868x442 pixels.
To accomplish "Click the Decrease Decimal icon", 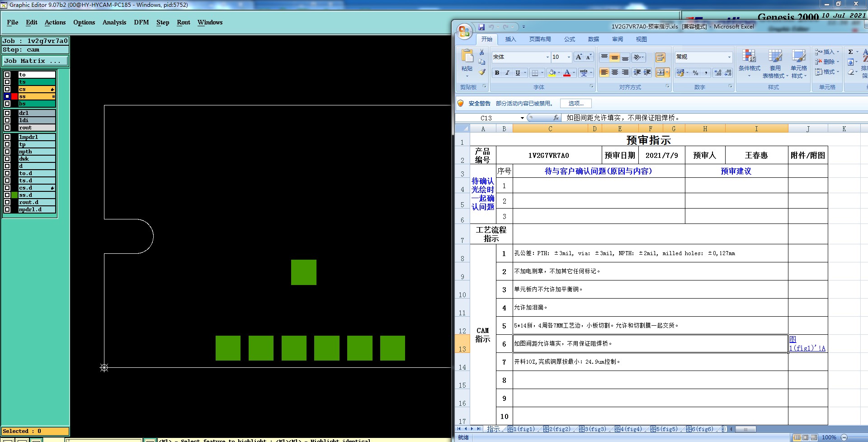I will (728, 73).
